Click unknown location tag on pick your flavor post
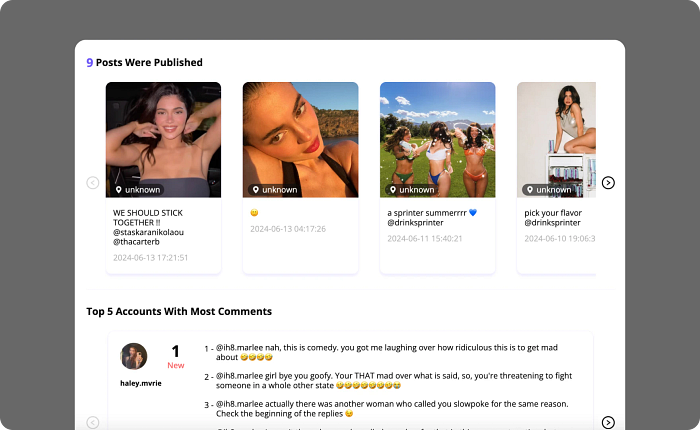The width and height of the screenshot is (700, 430). pyautogui.click(x=549, y=190)
